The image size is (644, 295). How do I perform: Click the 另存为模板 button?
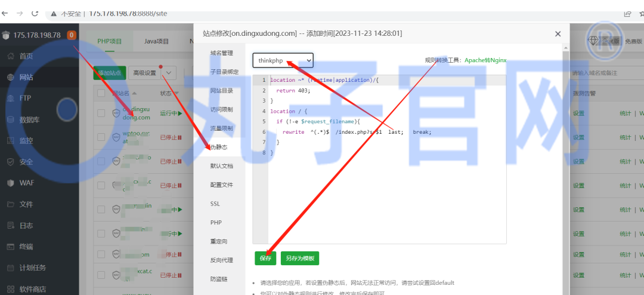point(300,259)
